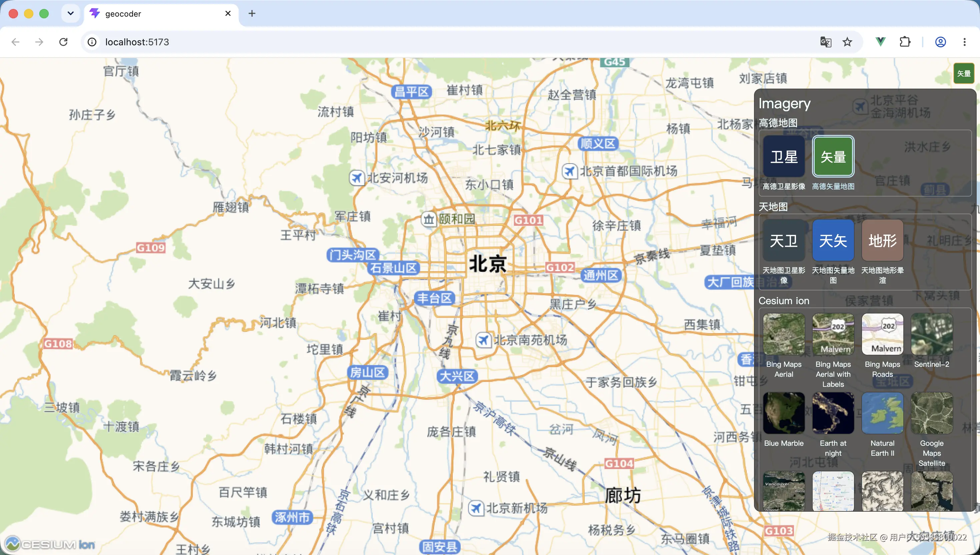Click the 北京 city label
The width and height of the screenshot is (980, 555).
[488, 264]
